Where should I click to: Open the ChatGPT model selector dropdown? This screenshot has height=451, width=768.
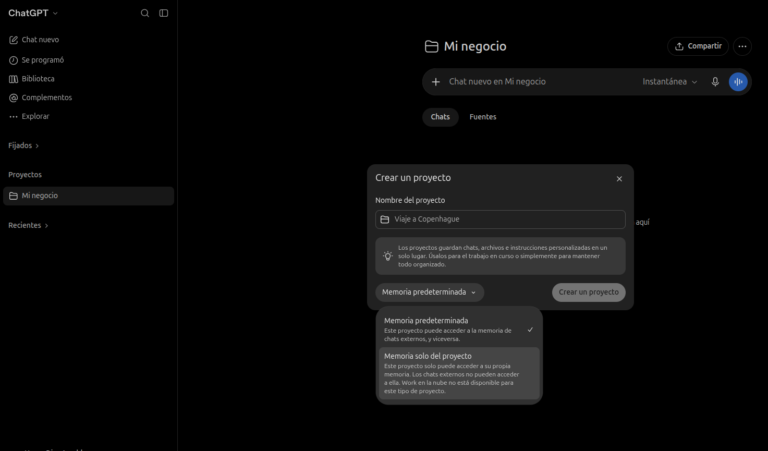[33, 13]
